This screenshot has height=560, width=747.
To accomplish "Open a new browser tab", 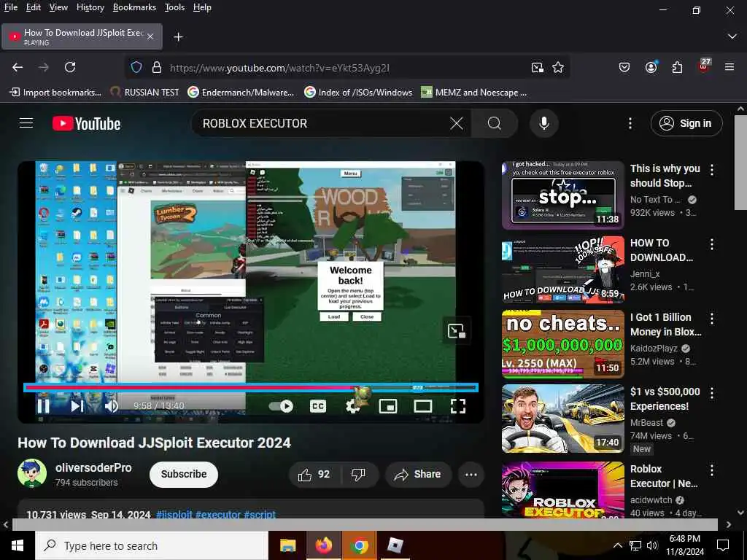I will click(x=178, y=36).
